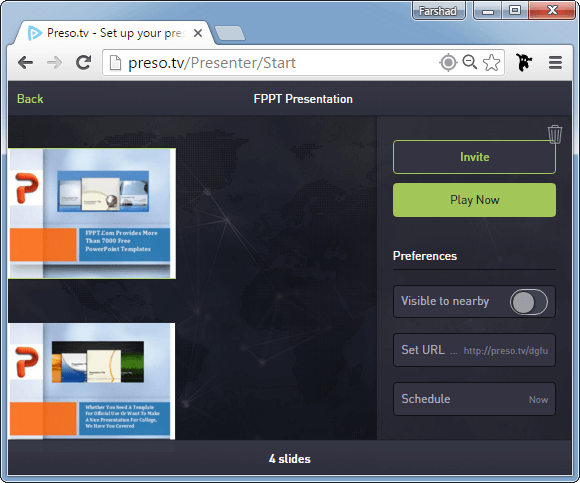Open the Set URL preference
Image resolution: width=580 pixels, height=483 pixels.
tap(474, 350)
